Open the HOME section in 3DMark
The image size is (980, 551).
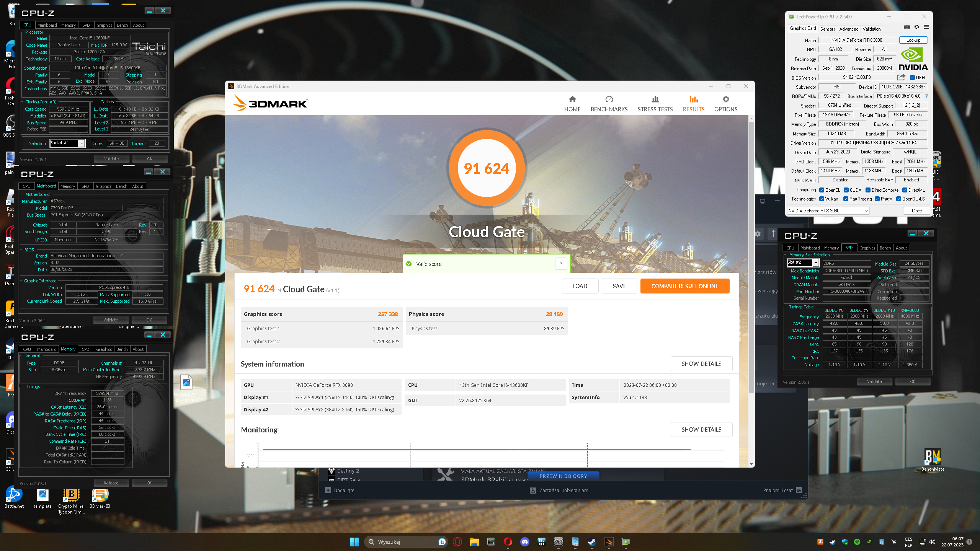click(x=572, y=104)
